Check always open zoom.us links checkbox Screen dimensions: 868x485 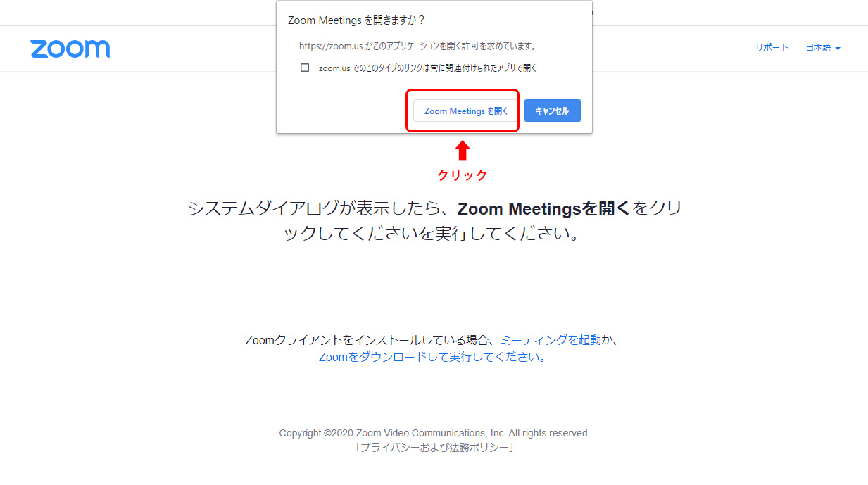(305, 68)
